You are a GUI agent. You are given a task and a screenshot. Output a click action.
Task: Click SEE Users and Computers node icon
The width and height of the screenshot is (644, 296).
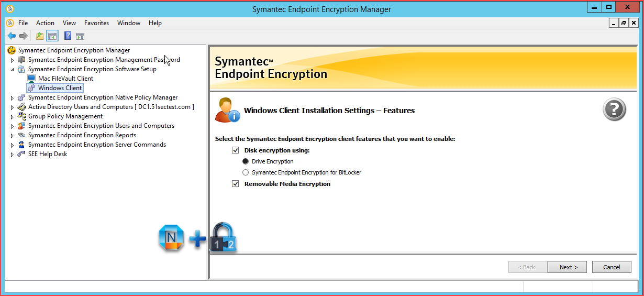coord(21,126)
